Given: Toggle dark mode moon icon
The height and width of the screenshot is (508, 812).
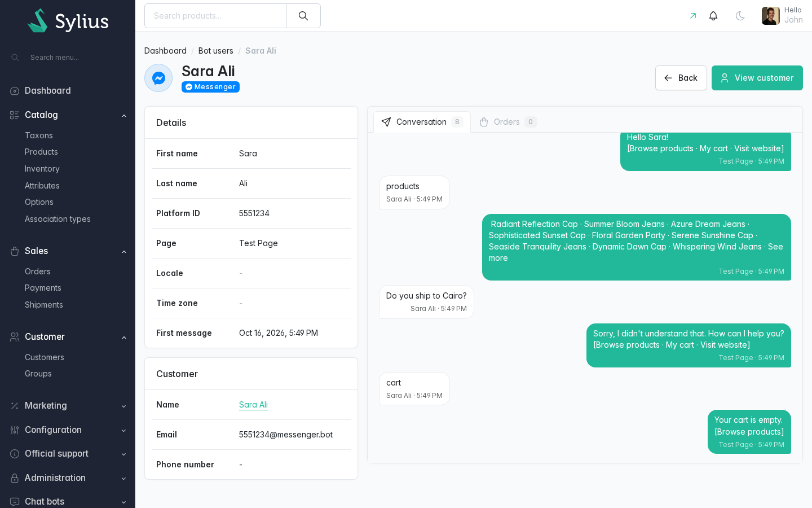Looking at the screenshot, I should click(740, 16).
